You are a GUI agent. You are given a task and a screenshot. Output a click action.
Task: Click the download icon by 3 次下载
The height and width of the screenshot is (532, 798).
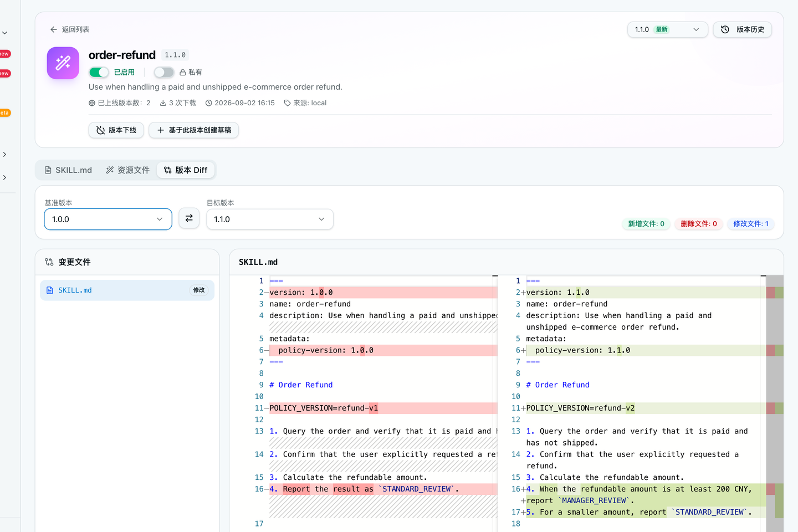[x=163, y=103]
